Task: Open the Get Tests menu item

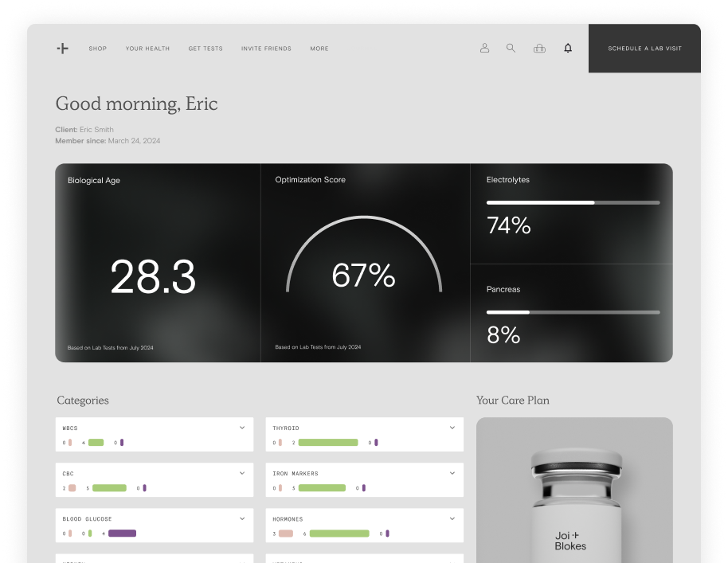Action: [x=205, y=49]
